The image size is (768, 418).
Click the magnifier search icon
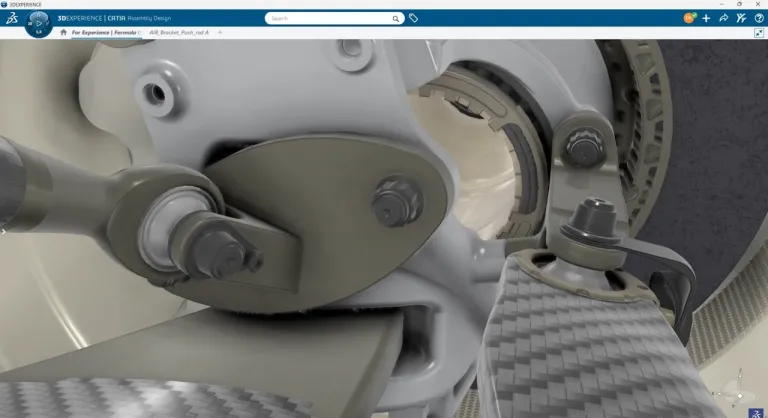[x=396, y=19]
